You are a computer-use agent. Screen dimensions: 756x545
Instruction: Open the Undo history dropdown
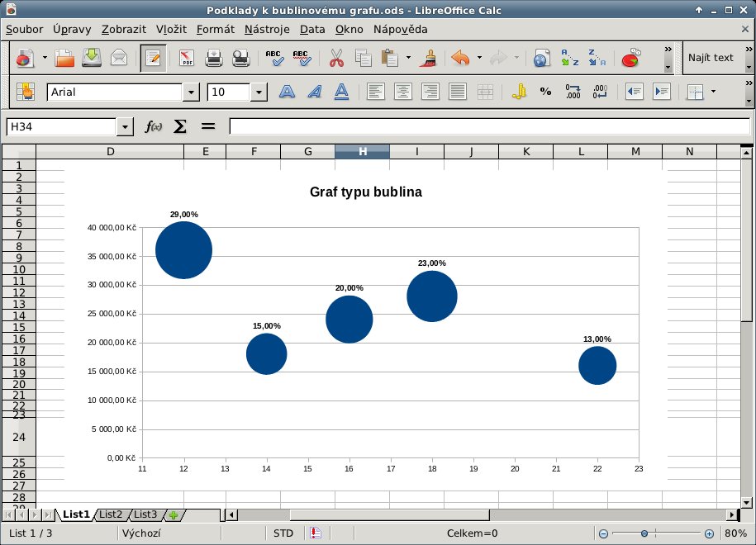[479, 57]
